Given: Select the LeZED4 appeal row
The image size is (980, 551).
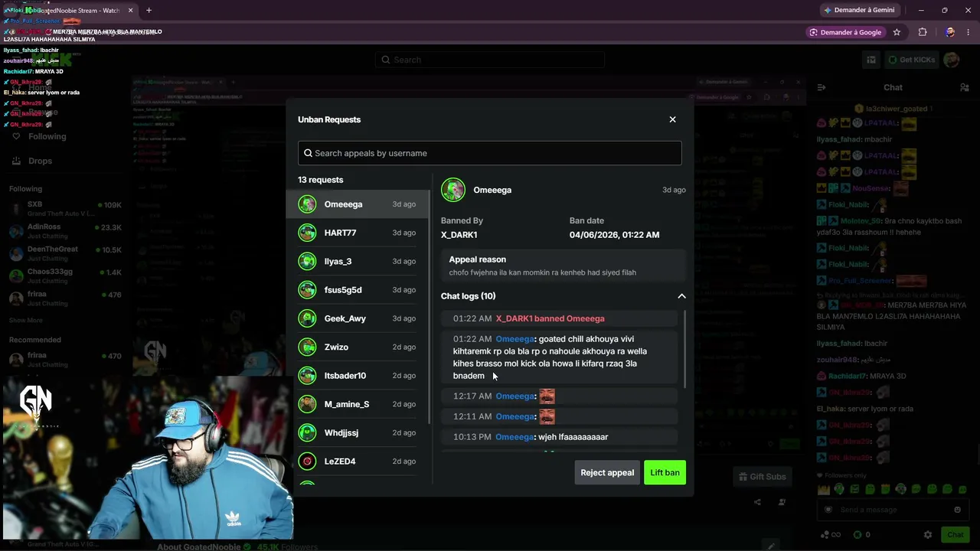Looking at the screenshot, I should 358,461.
